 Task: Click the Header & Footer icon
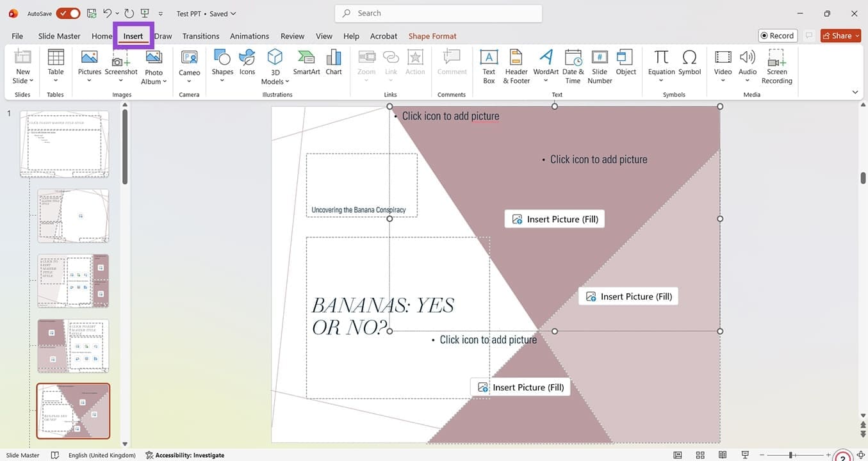(516, 66)
